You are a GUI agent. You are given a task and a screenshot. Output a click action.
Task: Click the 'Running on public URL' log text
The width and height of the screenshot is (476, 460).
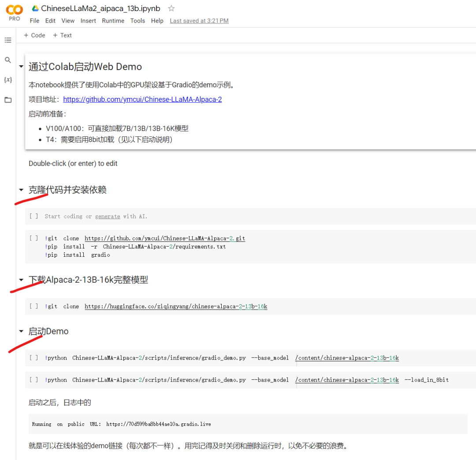tap(122, 424)
